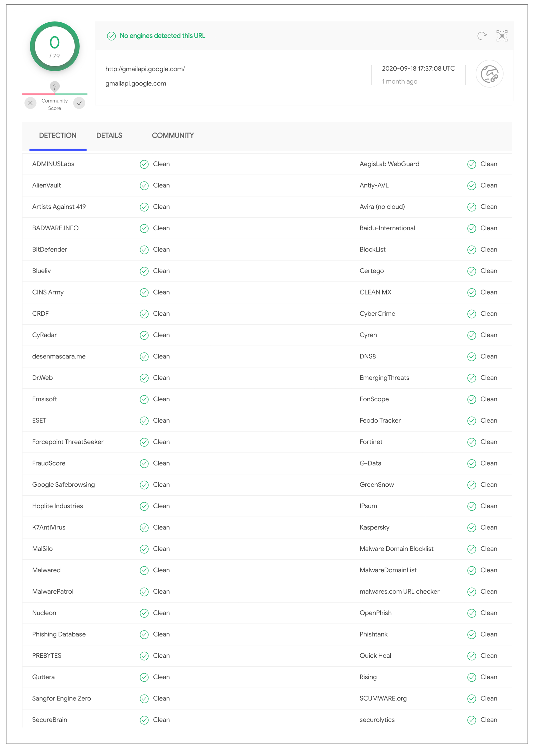Screen dimensions: 540x756
Task: Select the DETECTION tab
Action: (x=58, y=135)
